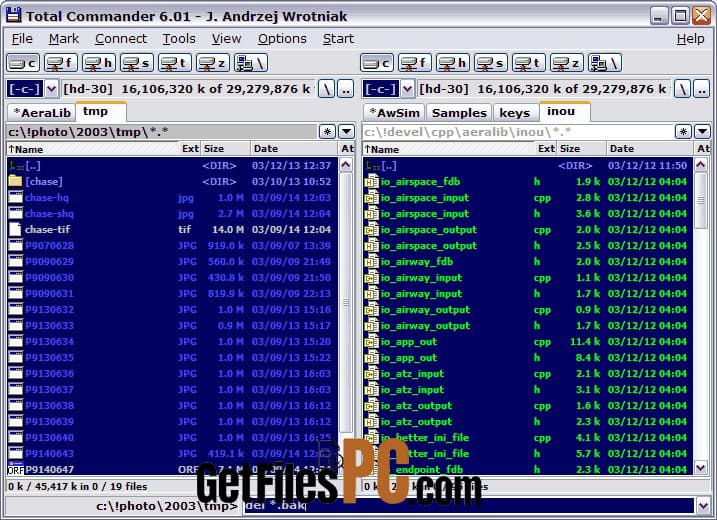717x520 pixels.
Task: Sort left panel by Size column
Action: coord(225,149)
